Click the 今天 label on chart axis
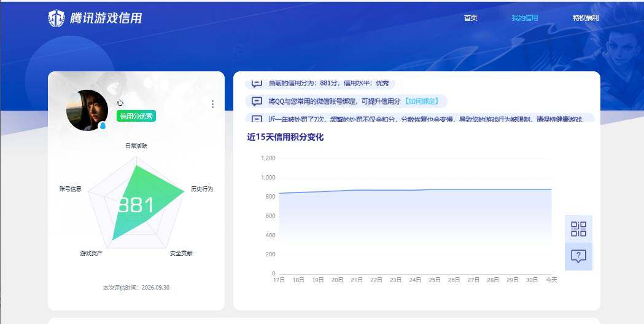 point(551,280)
